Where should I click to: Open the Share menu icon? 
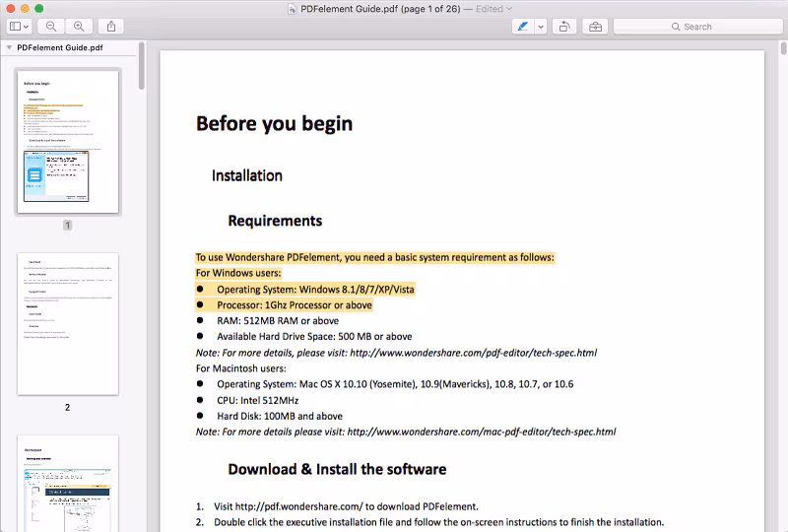(x=111, y=27)
